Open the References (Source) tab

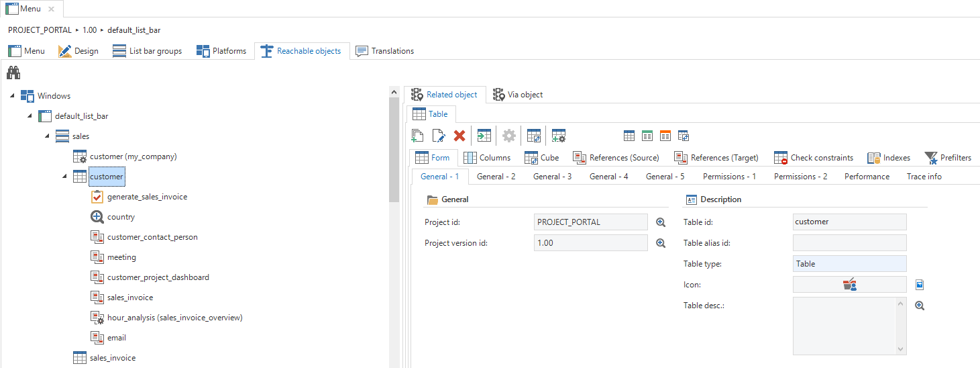(616, 158)
